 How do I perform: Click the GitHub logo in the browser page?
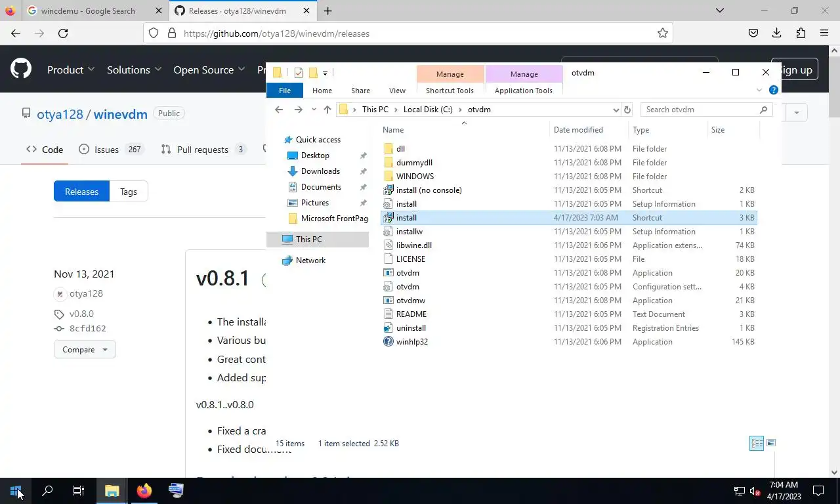21,69
